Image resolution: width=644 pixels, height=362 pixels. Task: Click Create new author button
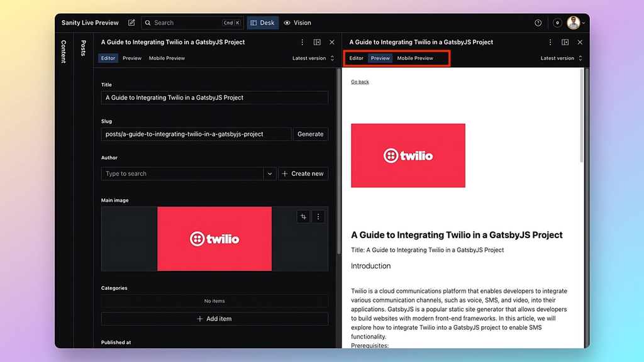[303, 173]
